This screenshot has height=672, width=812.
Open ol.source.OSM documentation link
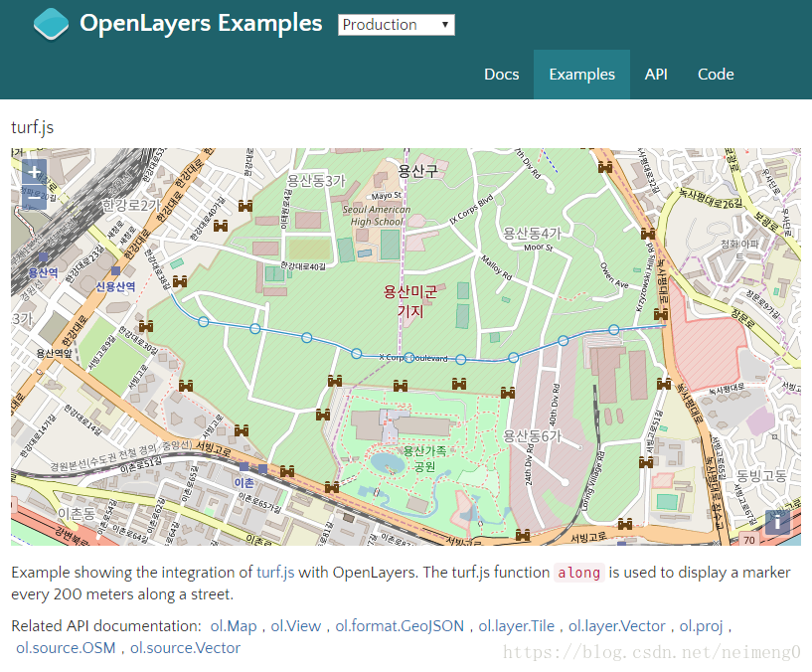[x=66, y=648]
